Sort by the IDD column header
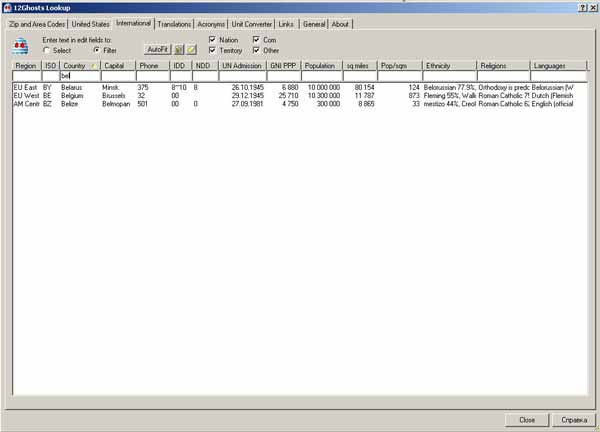The height and width of the screenshot is (432, 600). (181, 66)
